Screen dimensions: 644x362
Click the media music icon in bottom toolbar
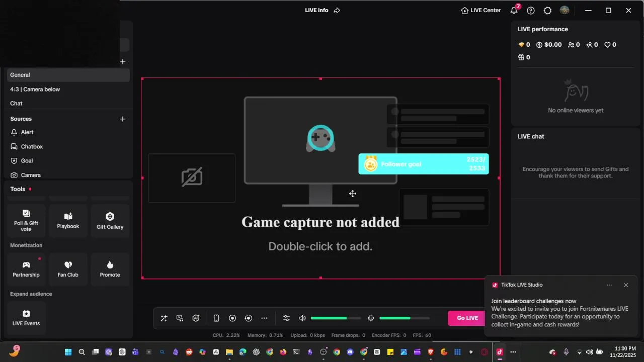[x=180, y=318]
